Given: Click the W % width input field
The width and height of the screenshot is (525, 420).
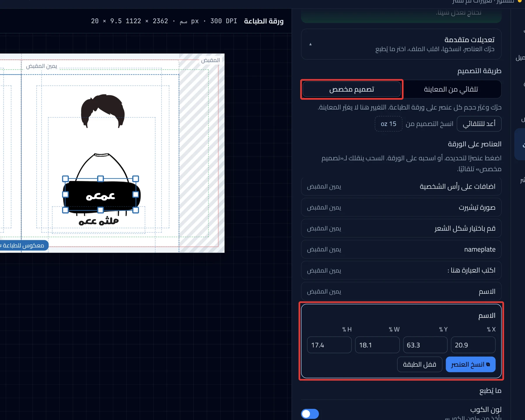Looking at the screenshot, I should pos(377,345).
